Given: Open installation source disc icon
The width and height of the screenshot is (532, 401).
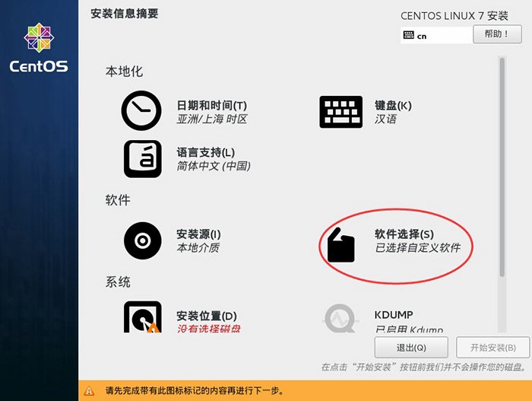Looking at the screenshot, I should (142, 241).
